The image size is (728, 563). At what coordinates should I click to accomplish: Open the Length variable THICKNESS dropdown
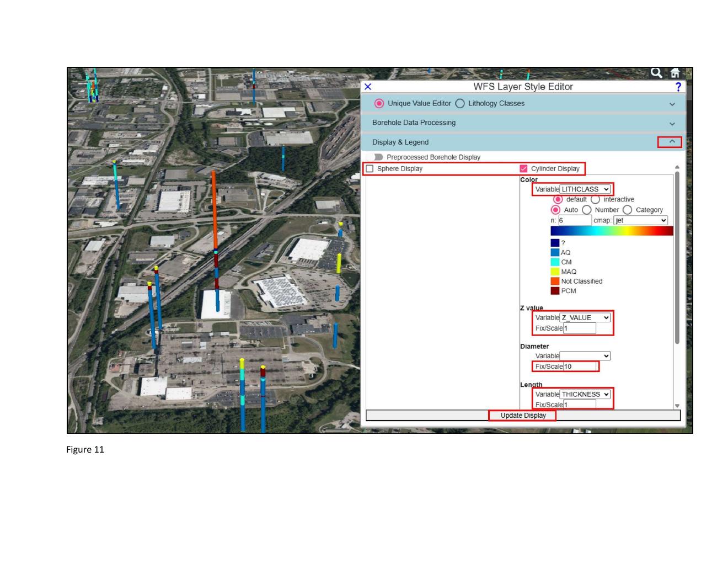coord(585,395)
